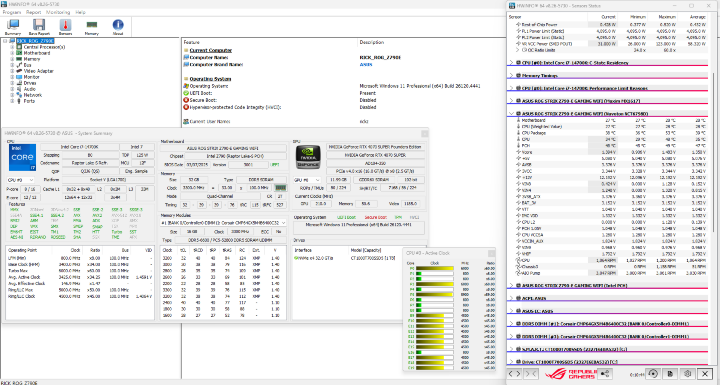Open the Summary toolbar button
This screenshot has width=720, height=385.
13,27
